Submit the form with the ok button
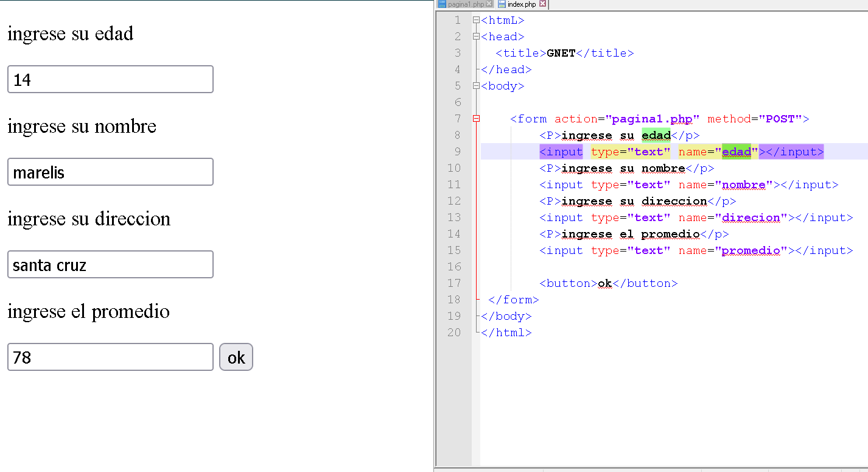The height and width of the screenshot is (472, 868). (236, 357)
